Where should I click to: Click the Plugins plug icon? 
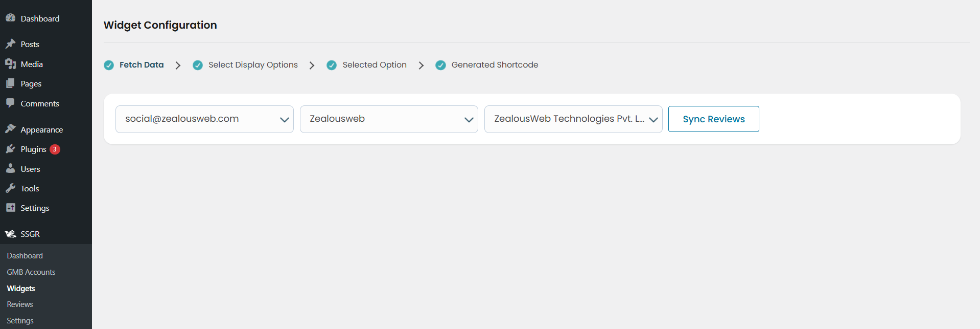10,149
